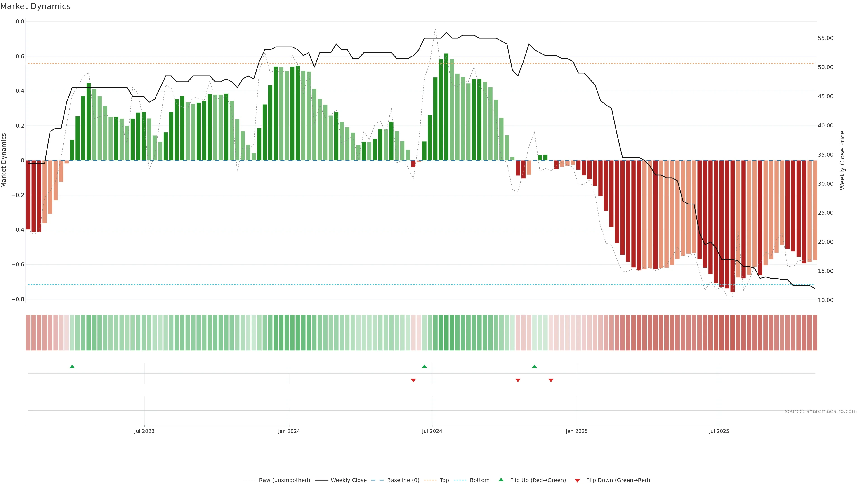
Task: Click the red triangle icon in the legend
Action: (x=577, y=480)
